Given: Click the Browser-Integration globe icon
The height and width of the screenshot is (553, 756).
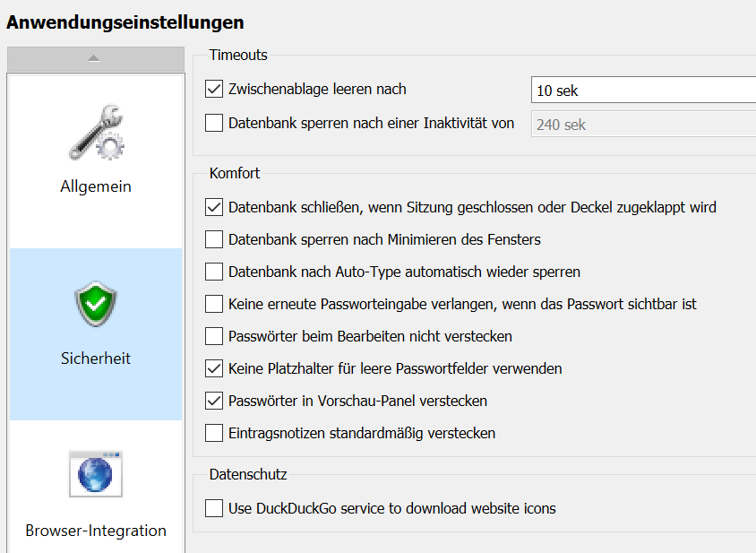Looking at the screenshot, I should [96, 474].
